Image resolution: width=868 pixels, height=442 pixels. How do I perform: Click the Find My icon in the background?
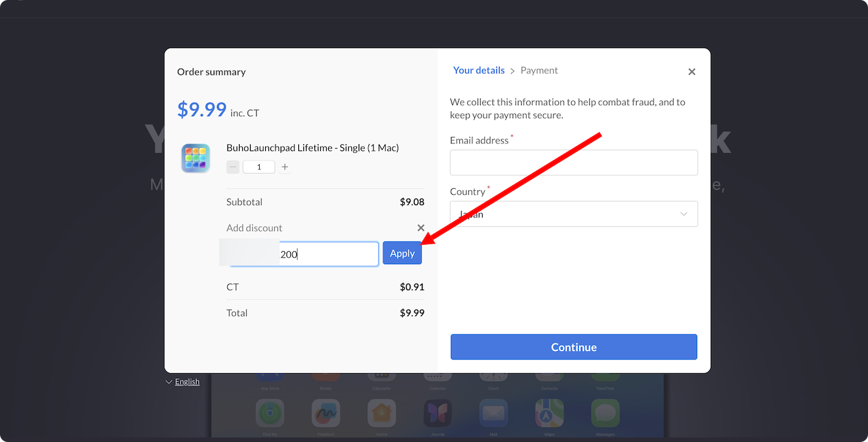tap(270, 413)
